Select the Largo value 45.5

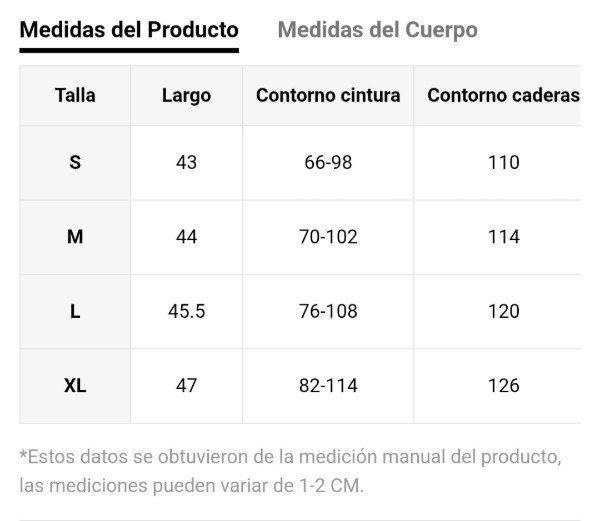coord(186,311)
